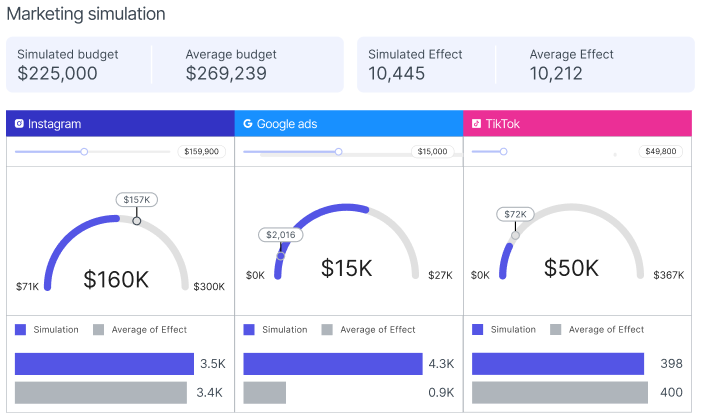Screen dimensions: 702x420
Task: Click the $159,900 budget value field
Action: pos(202,152)
